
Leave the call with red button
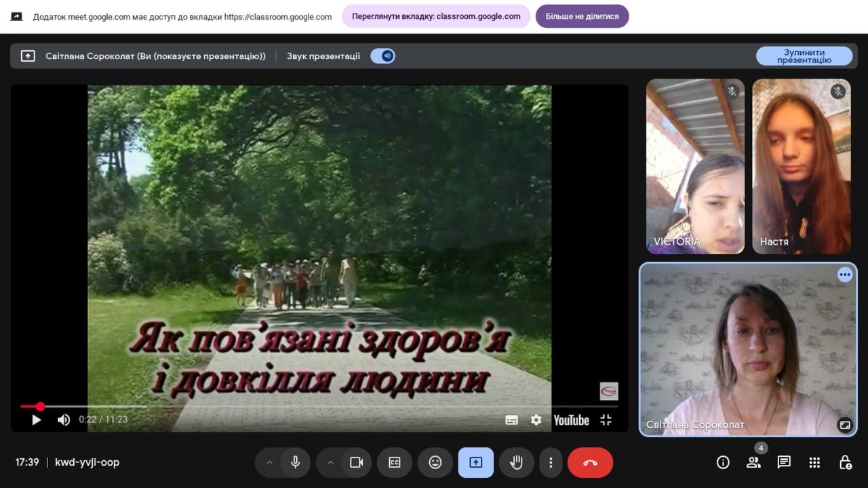(x=590, y=462)
